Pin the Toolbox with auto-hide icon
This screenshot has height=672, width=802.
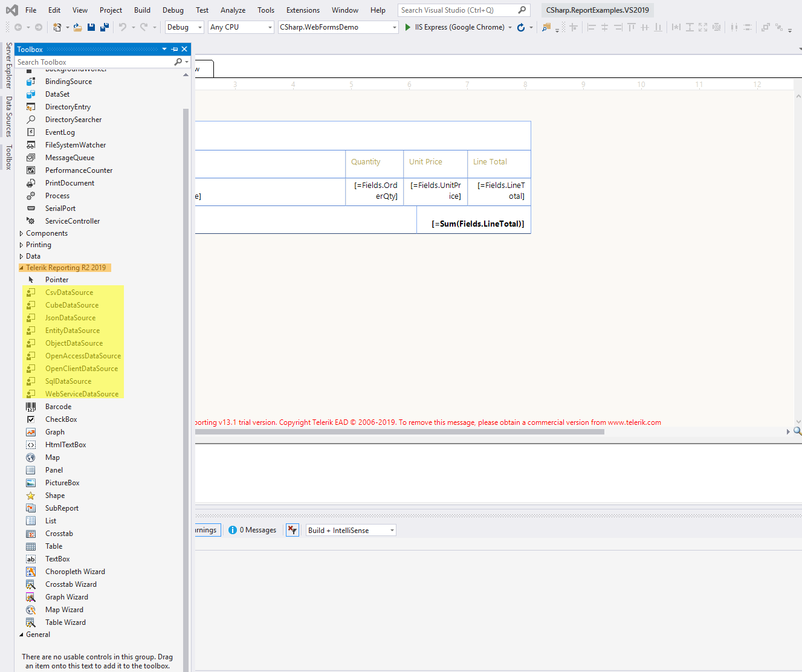click(x=175, y=49)
